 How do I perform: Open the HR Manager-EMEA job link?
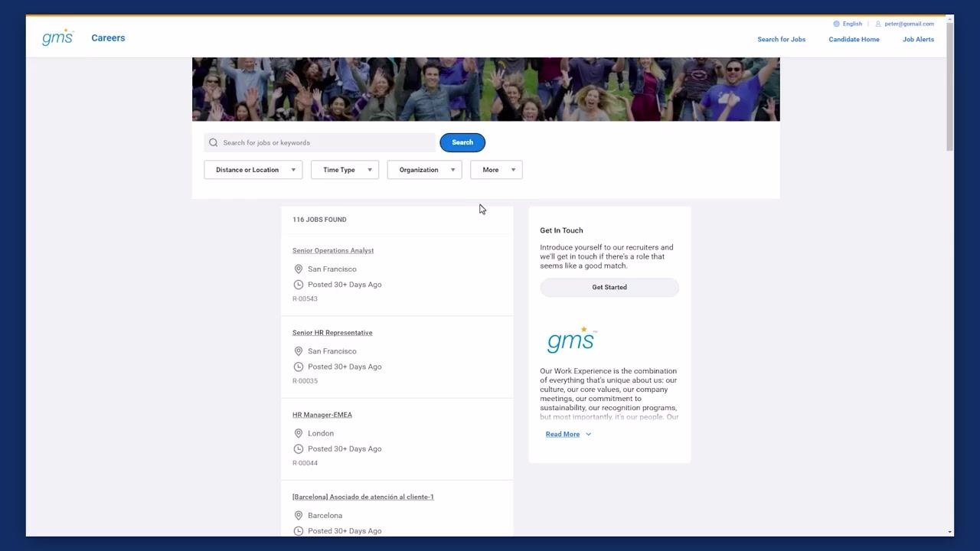click(x=322, y=415)
